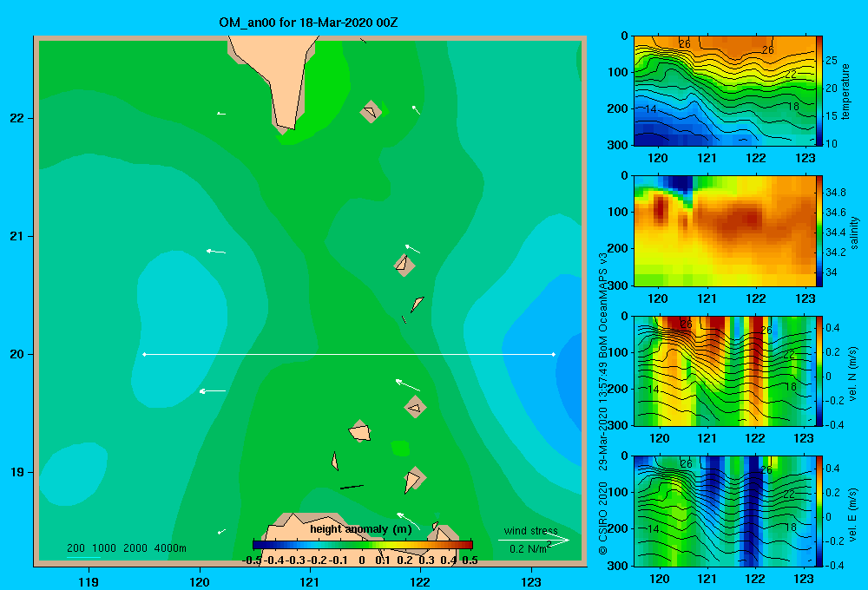This screenshot has height=590, width=868.
Task: Open the temperature section panel
Action: pos(724,91)
